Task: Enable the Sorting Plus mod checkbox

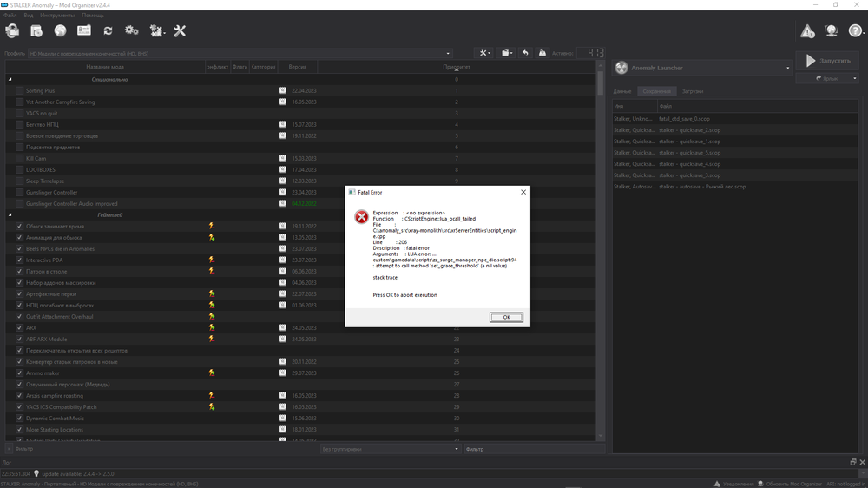Action: click(x=20, y=90)
